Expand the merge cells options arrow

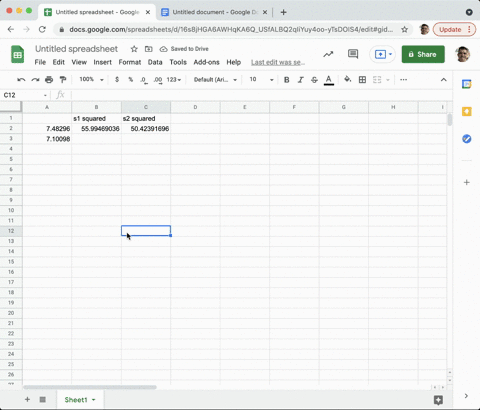pos(388,80)
